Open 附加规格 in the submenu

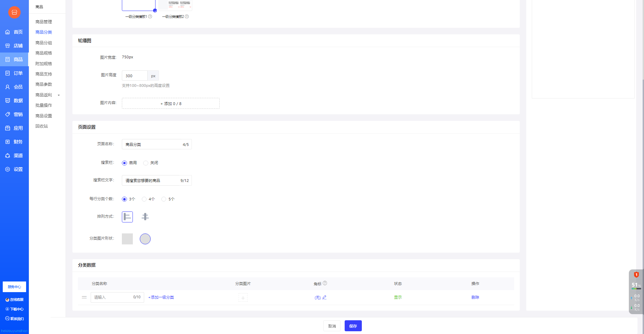point(44,64)
